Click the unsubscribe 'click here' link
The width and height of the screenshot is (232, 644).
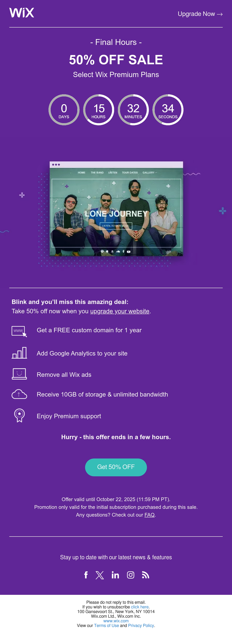pyautogui.click(x=140, y=607)
